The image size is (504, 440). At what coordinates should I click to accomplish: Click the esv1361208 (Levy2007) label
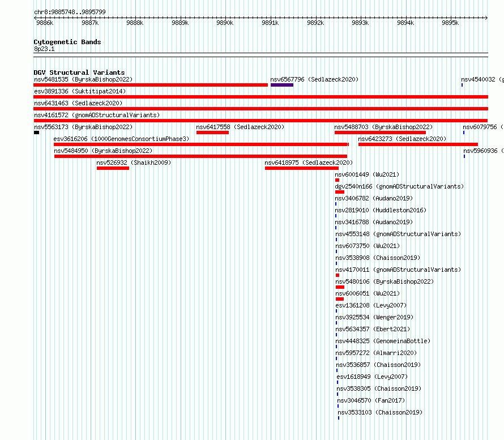pos(371,305)
